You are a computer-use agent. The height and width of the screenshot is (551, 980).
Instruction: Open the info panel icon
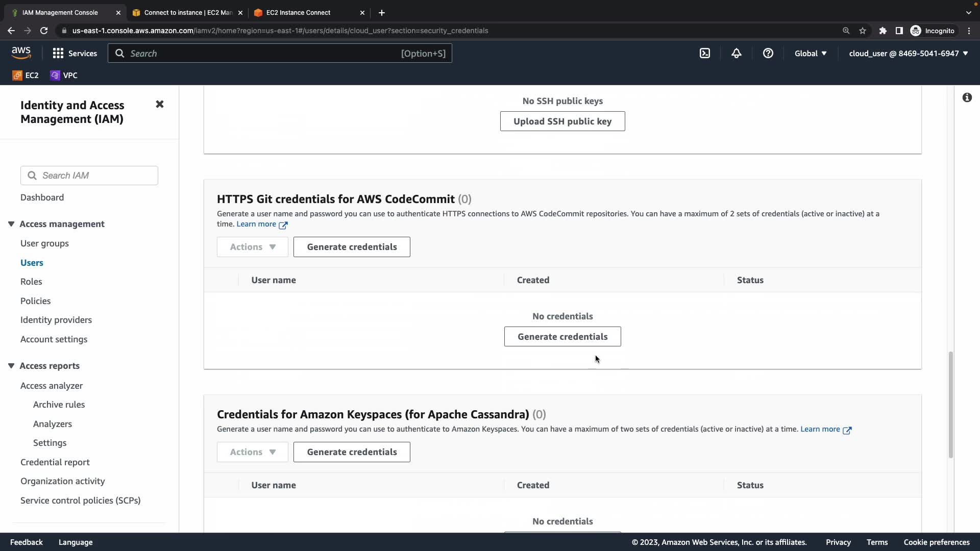pyautogui.click(x=967, y=97)
